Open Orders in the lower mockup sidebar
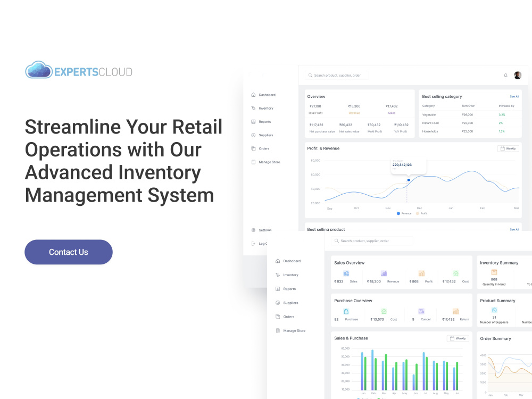Viewport: 532px width, 399px height. [x=289, y=317]
